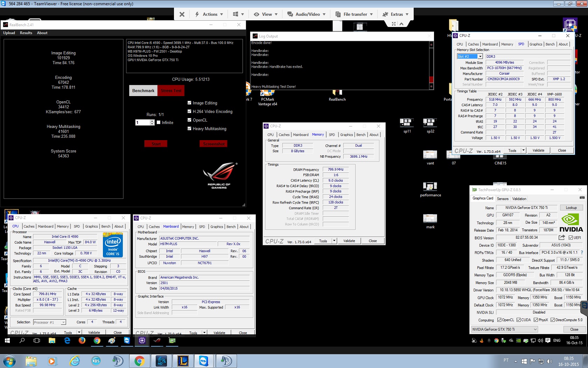Open Task View on the remote taskbar
The image size is (588, 368).
coord(37,340)
